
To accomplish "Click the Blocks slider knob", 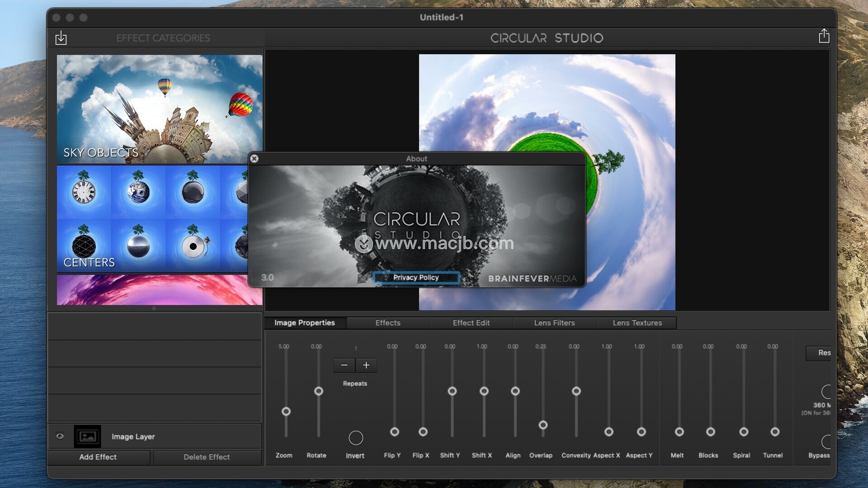I will [710, 432].
